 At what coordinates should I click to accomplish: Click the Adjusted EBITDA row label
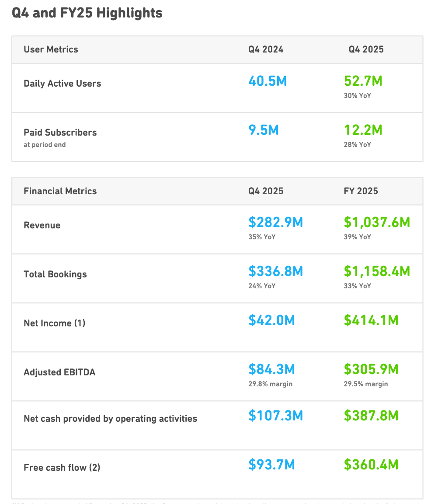tap(59, 372)
